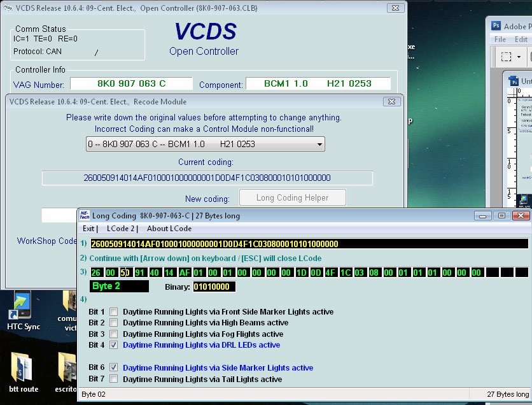Check Bit 3 Fog Lights DRL option
Screen dimensions: 532x405
tap(114, 334)
